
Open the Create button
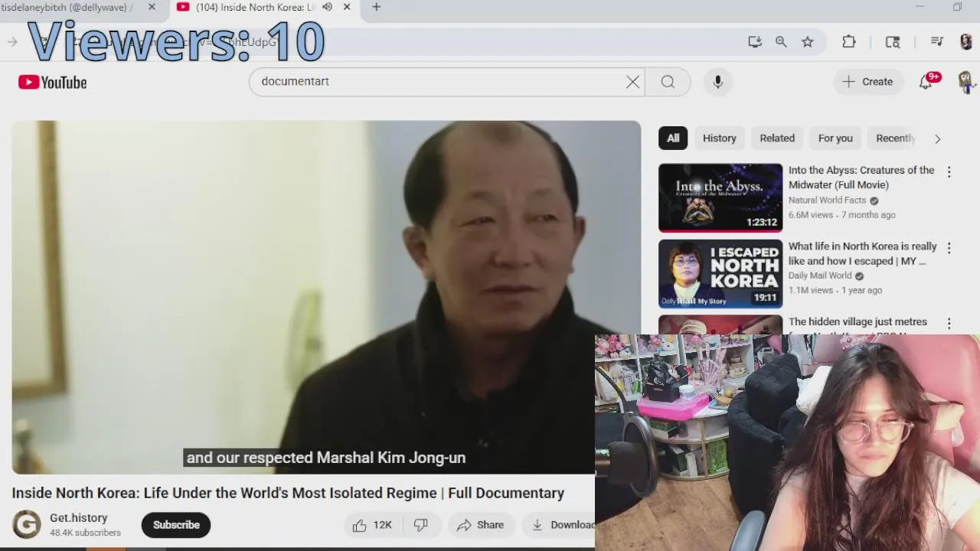coord(867,82)
